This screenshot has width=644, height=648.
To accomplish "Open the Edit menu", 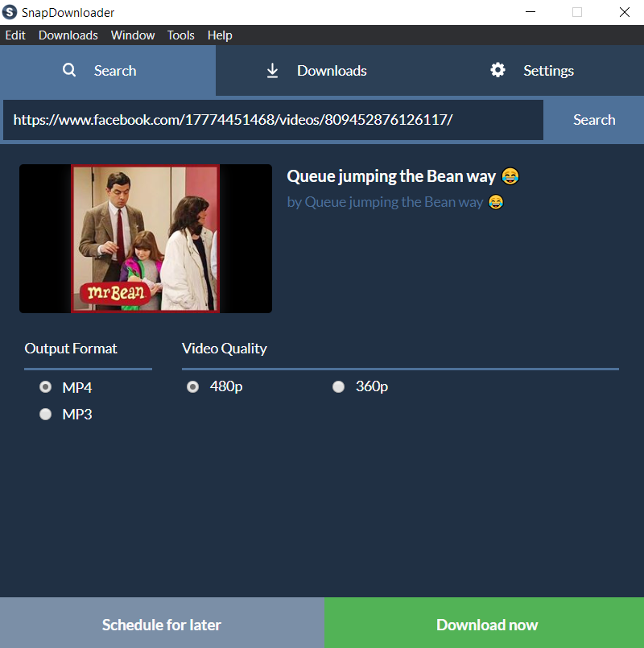I will click(15, 35).
